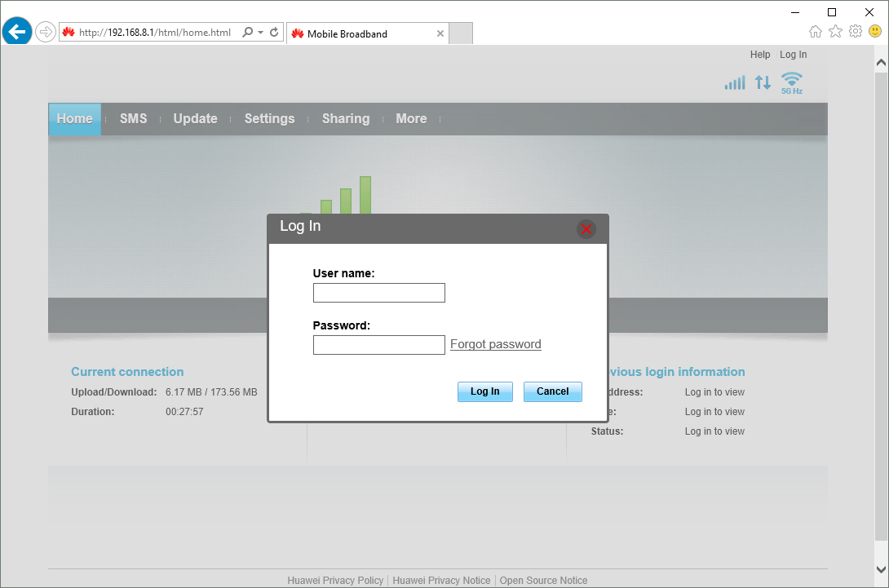Open the browser home icon
889x588 pixels.
[815, 32]
